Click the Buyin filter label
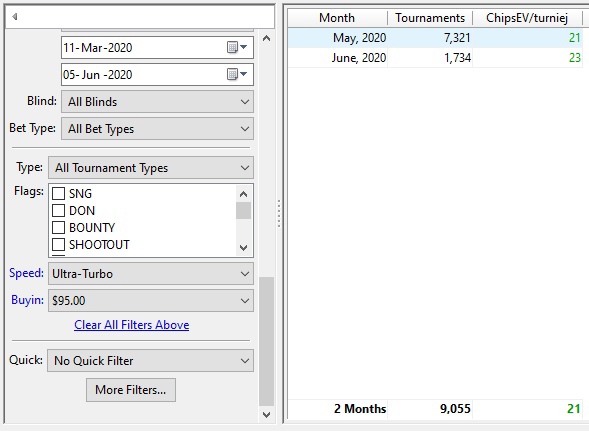The width and height of the screenshot is (589, 431). click(x=27, y=300)
